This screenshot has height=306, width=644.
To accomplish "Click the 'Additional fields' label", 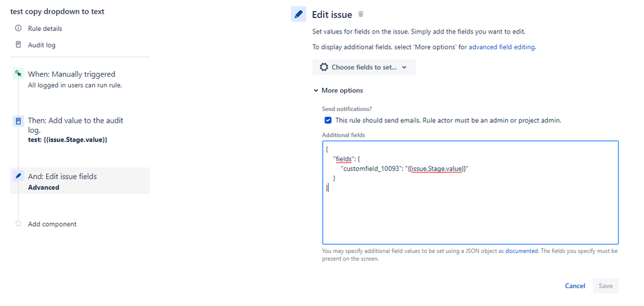I will click(343, 135).
